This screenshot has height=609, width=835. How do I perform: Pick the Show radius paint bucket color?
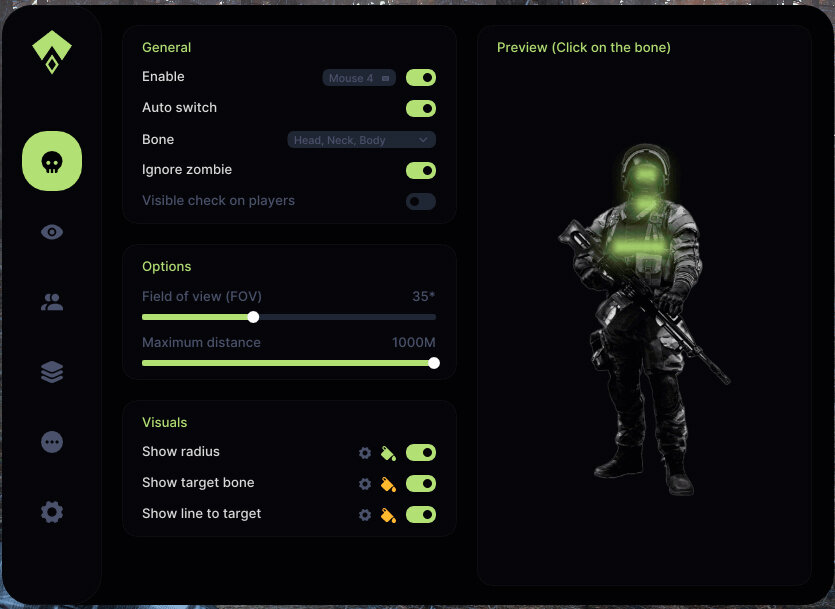point(389,453)
